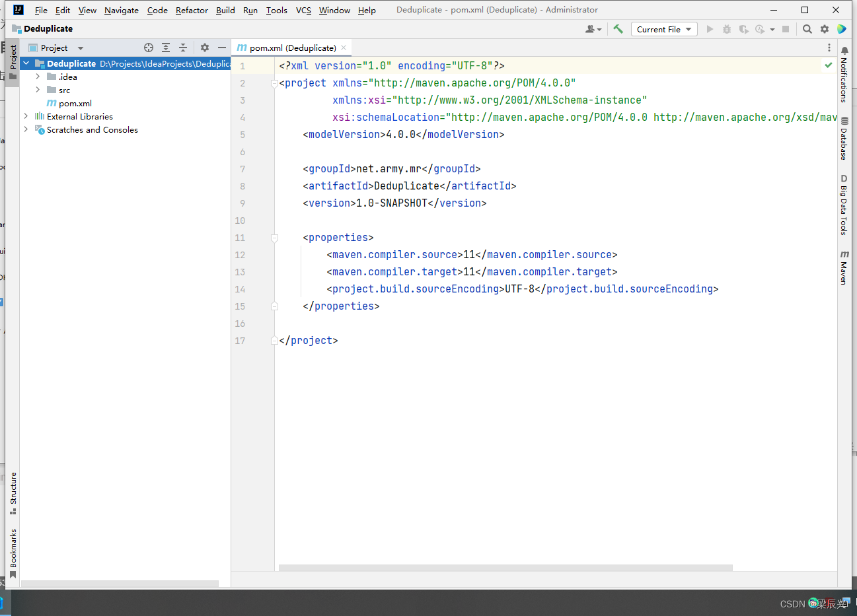Expand External Libraries node
The height and width of the screenshot is (616, 857).
(x=26, y=116)
